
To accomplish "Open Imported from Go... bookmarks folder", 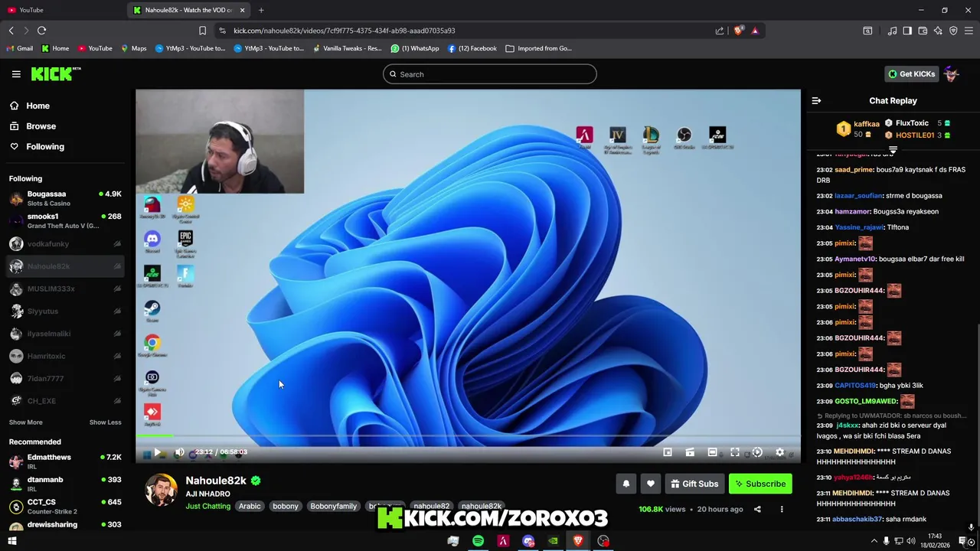I will 538,48.
